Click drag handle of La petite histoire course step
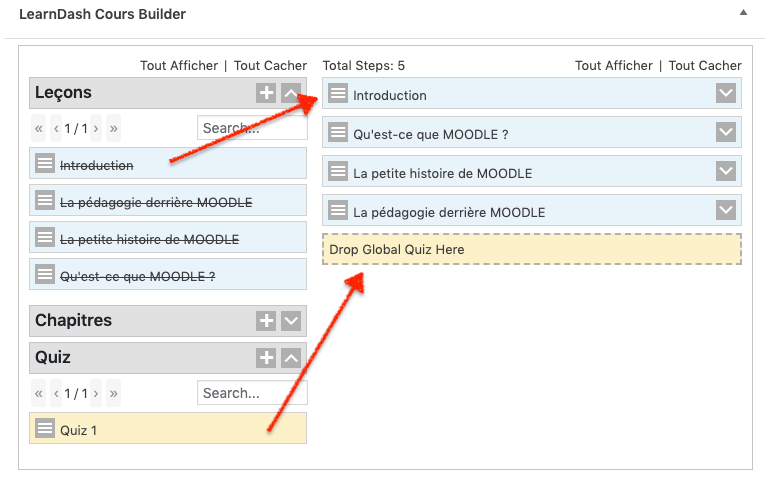Viewport: 773px width, 482px height. [338, 171]
